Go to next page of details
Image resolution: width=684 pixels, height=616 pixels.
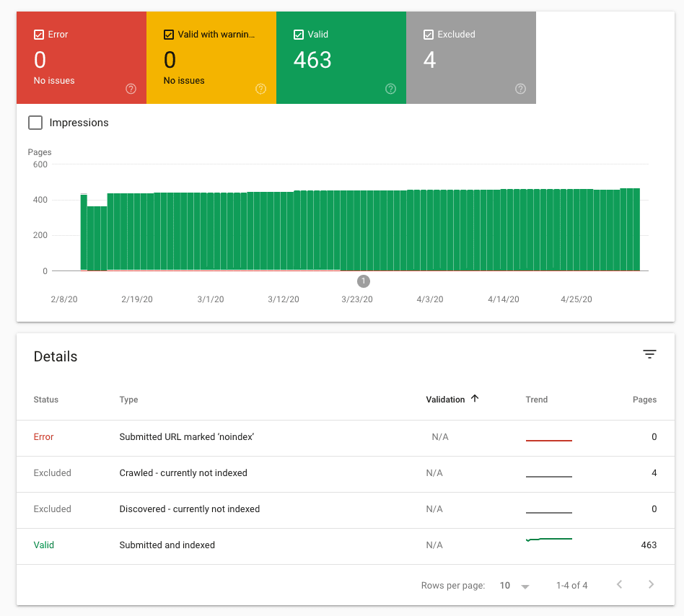click(x=651, y=584)
